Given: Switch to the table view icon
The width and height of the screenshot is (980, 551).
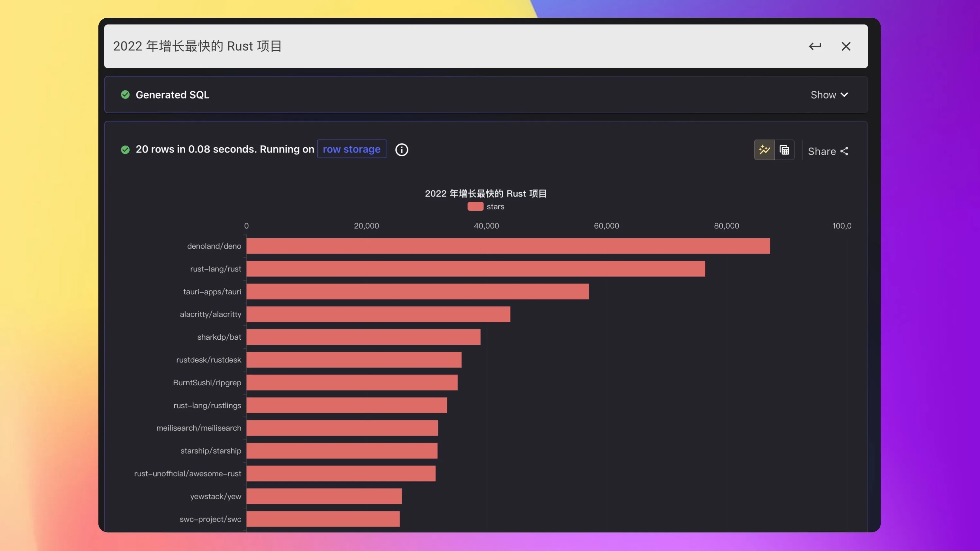Looking at the screenshot, I should pyautogui.click(x=784, y=150).
